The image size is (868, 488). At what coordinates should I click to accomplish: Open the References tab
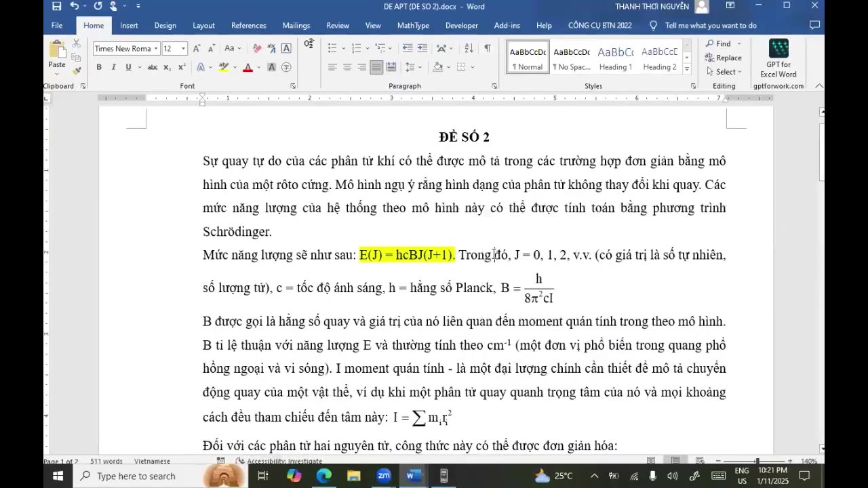[248, 26]
